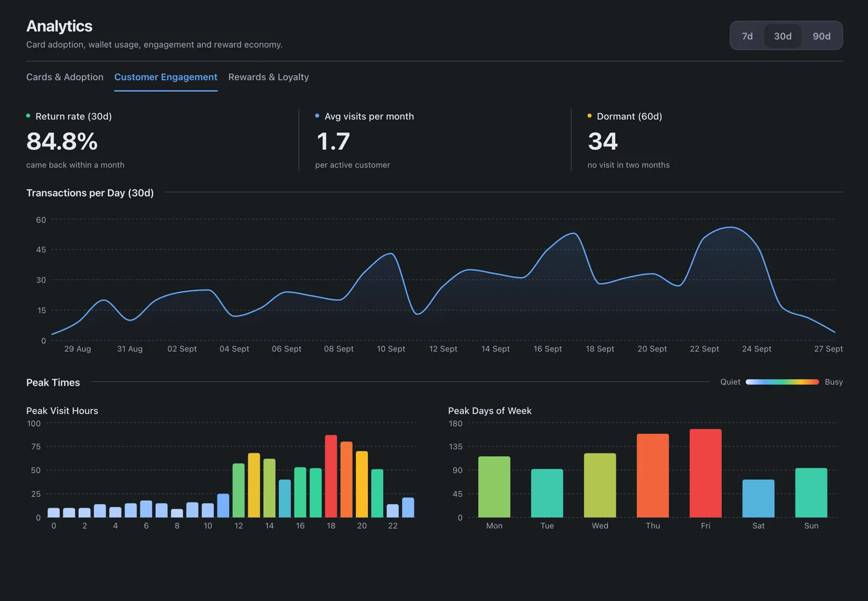
Task: Click the Peak Days of Week title
Action: pos(490,411)
